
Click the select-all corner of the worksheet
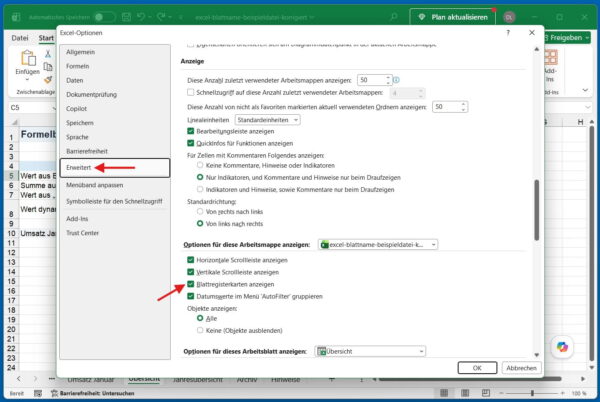pyautogui.click(x=15, y=122)
